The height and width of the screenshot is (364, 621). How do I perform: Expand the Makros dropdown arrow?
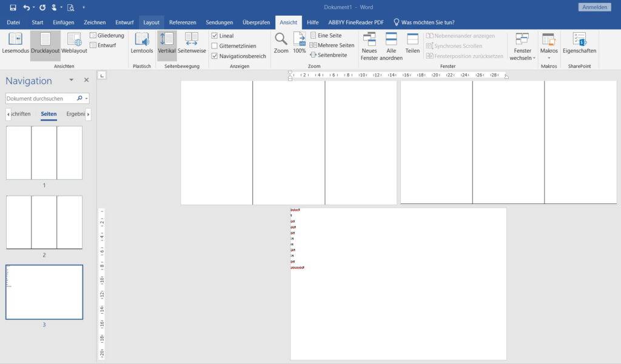click(x=549, y=58)
